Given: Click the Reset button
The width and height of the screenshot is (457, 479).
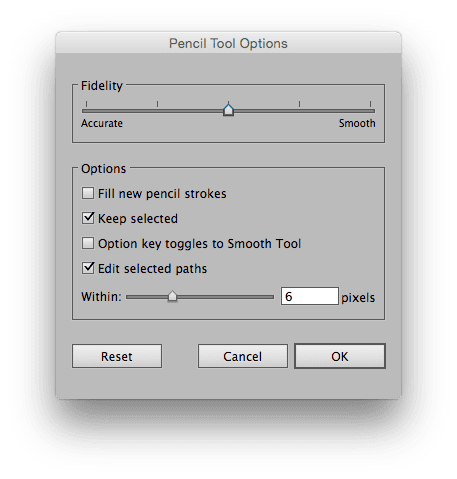Looking at the screenshot, I should coord(117,356).
